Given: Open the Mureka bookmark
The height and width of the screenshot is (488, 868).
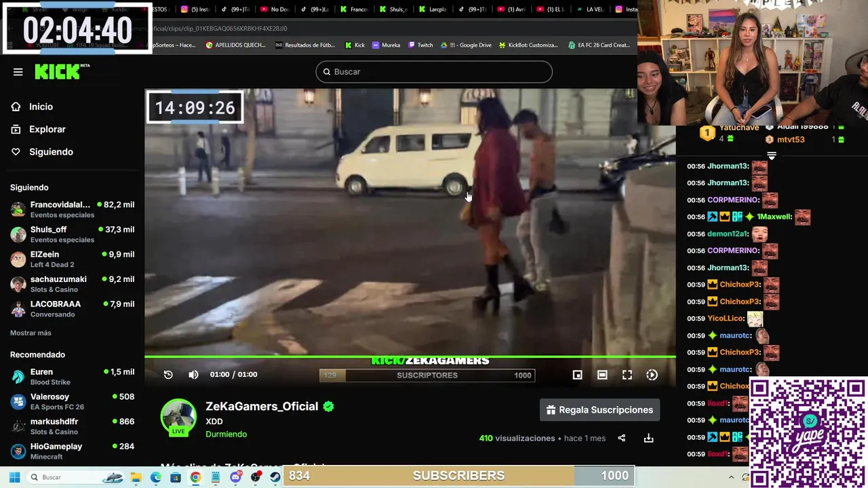Looking at the screenshot, I should [387, 45].
